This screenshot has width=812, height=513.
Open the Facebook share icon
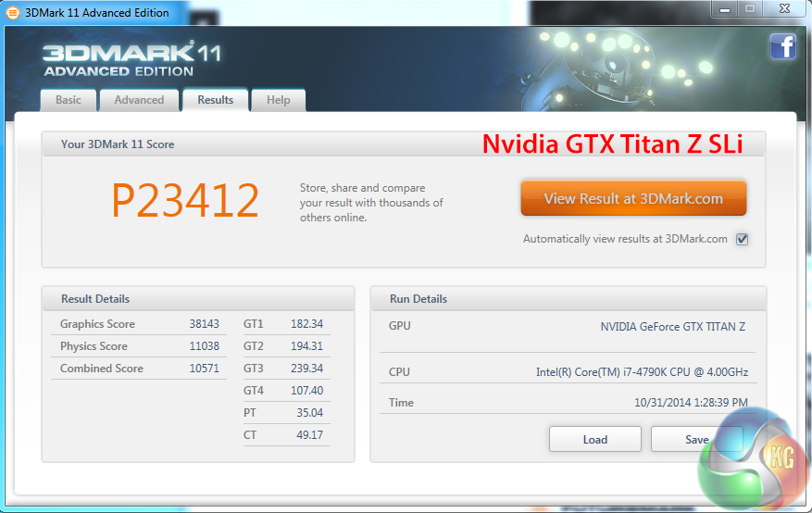click(783, 46)
